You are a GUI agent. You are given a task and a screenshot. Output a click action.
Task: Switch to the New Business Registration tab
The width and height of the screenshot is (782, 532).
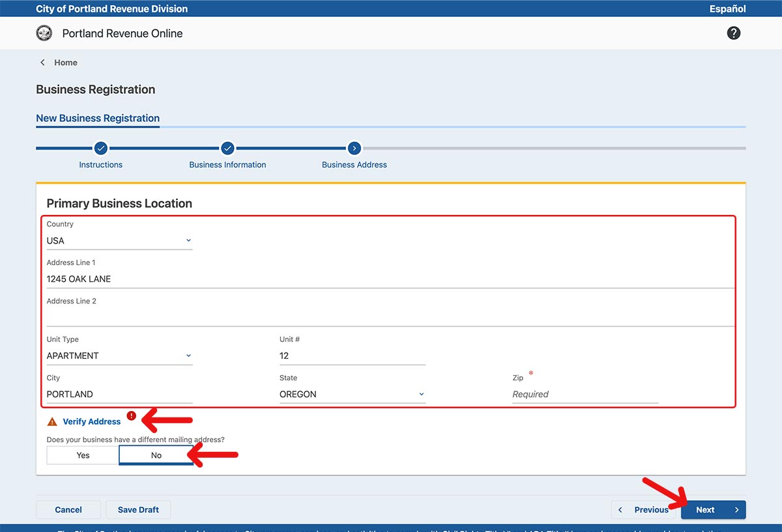[98, 119]
